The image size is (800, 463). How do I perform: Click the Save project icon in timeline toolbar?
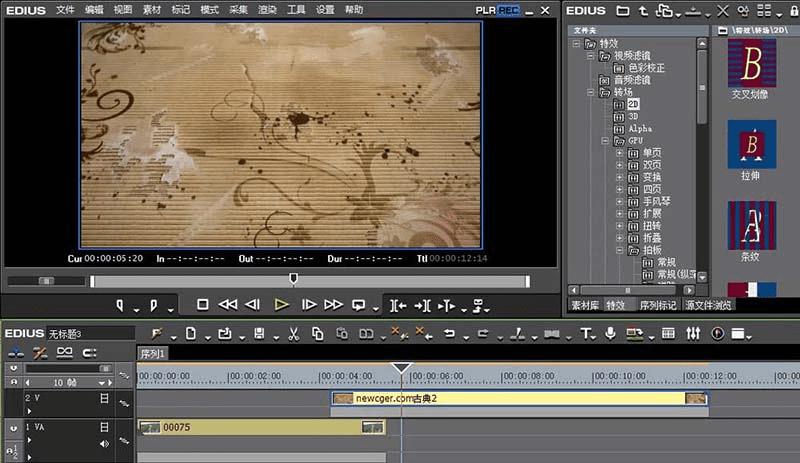coord(260,333)
